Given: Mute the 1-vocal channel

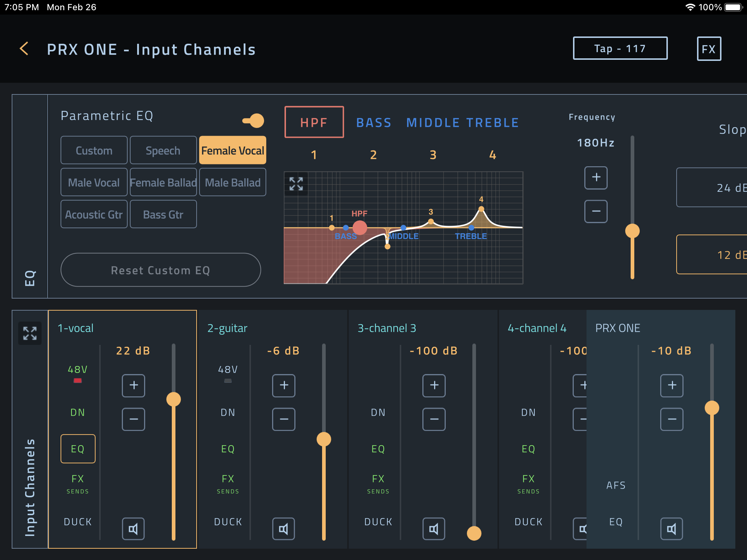Looking at the screenshot, I should [x=133, y=529].
